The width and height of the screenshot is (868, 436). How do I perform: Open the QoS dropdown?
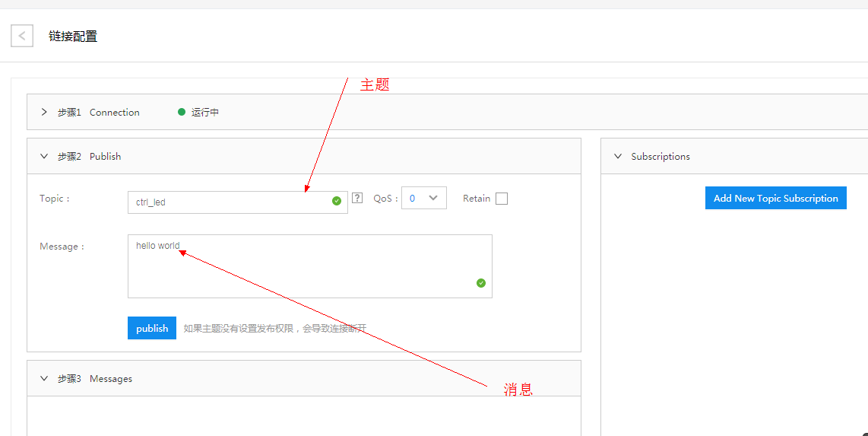[424, 199]
